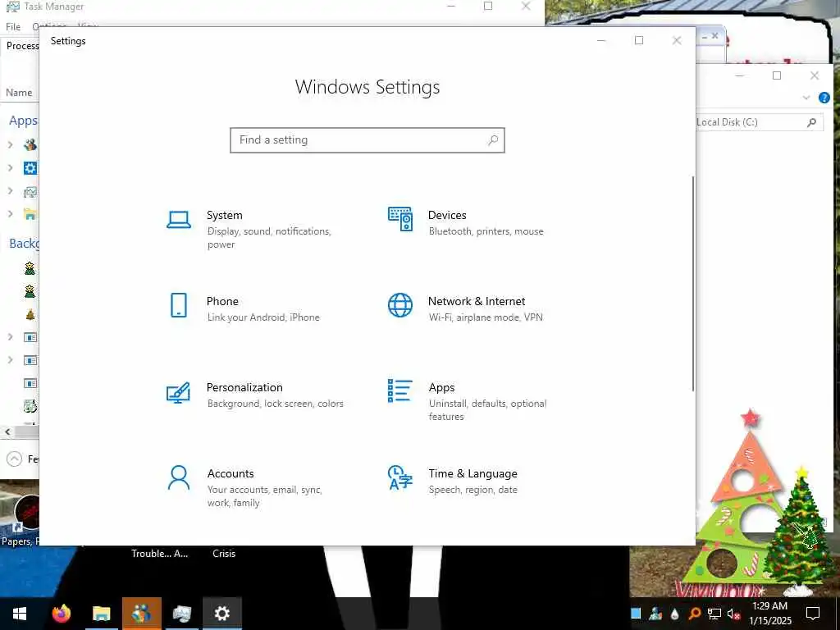Image resolution: width=840 pixels, height=630 pixels.
Task: Select the Processes tab in Task Manager
Action: (x=22, y=46)
